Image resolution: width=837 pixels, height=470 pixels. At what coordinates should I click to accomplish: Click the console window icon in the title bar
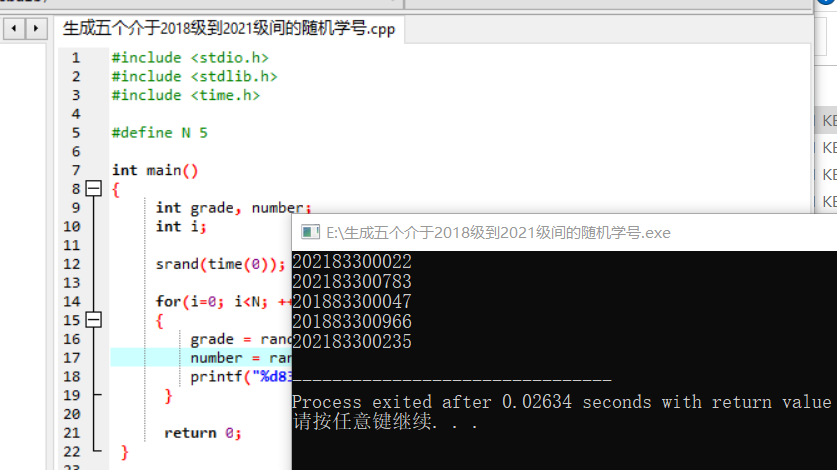pyautogui.click(x=310, y=232)
